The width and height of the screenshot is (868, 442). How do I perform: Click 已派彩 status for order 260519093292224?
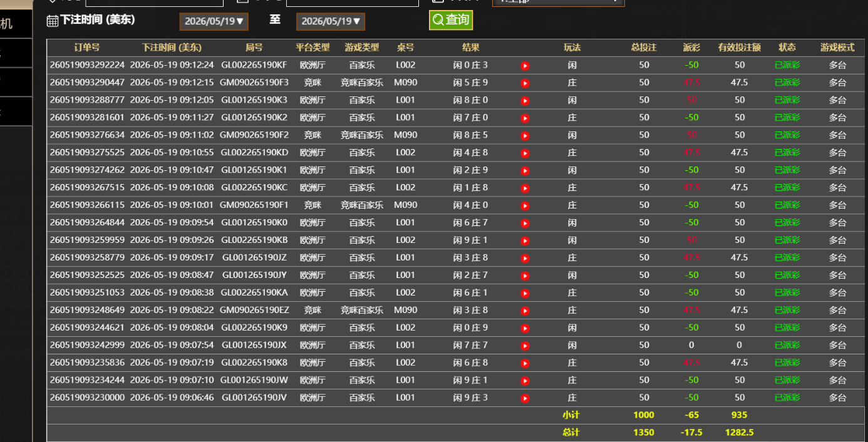[787, 65]
